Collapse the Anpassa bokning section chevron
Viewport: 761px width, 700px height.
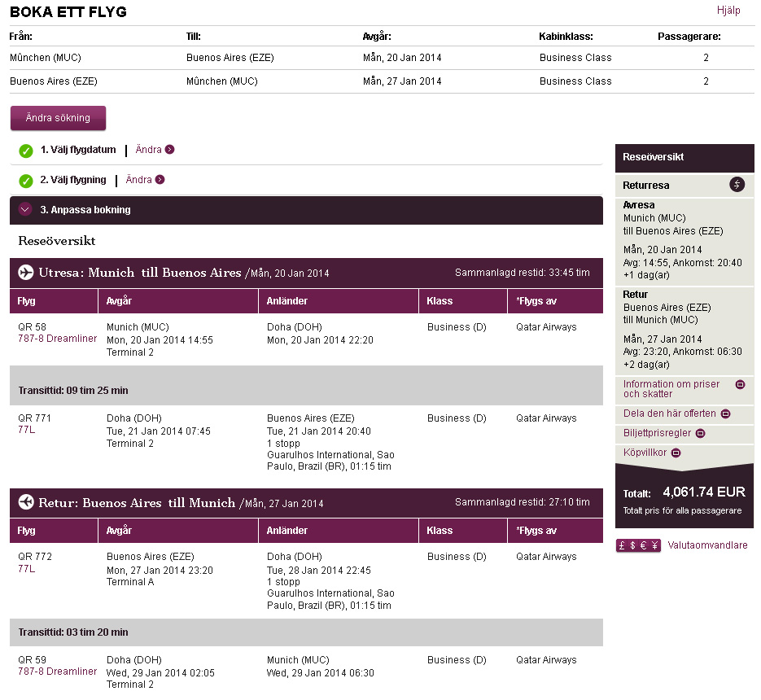point(25,210)
